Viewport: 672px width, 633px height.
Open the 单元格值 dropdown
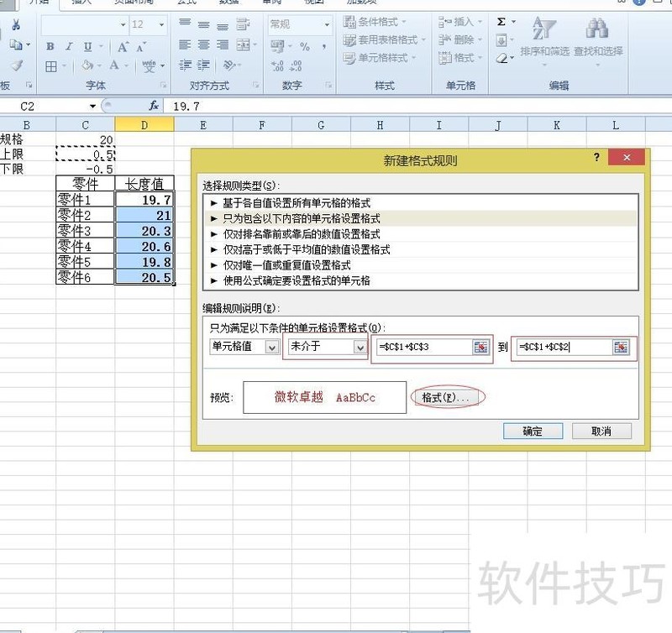tap(270, 348)
